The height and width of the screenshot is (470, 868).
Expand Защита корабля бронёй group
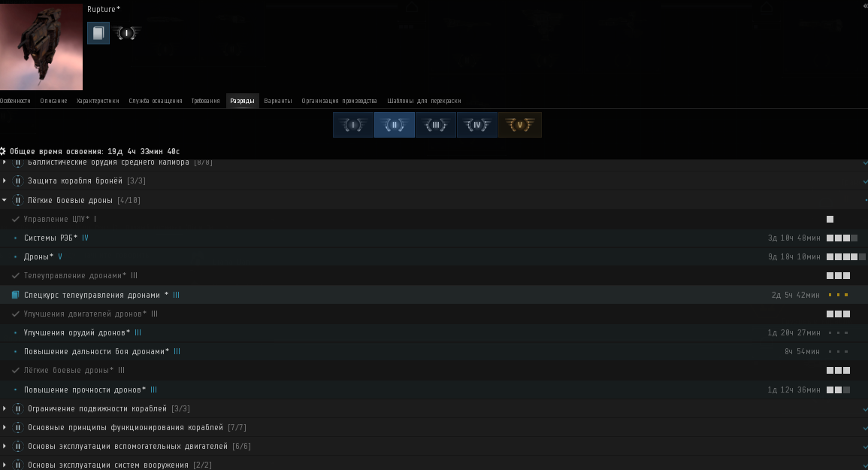point(5,180)
